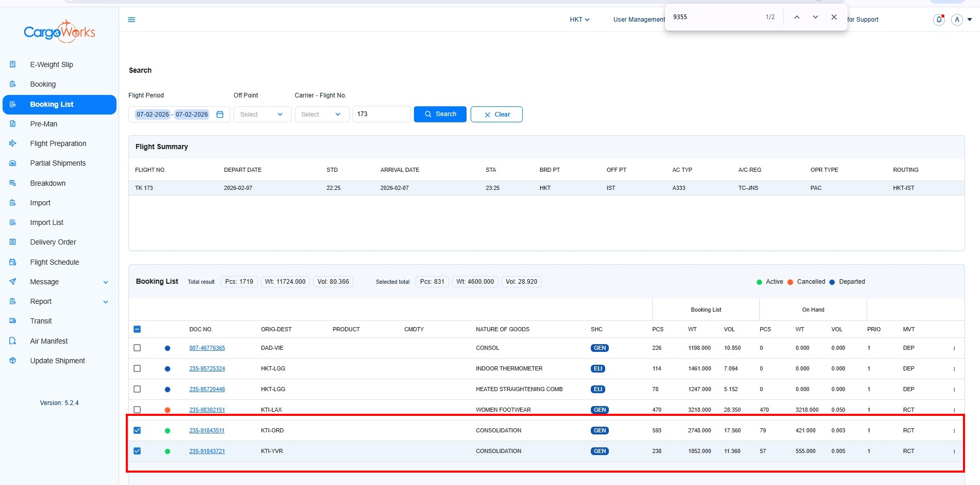Open Flight Preparation in sidebar

coord(58,143)
